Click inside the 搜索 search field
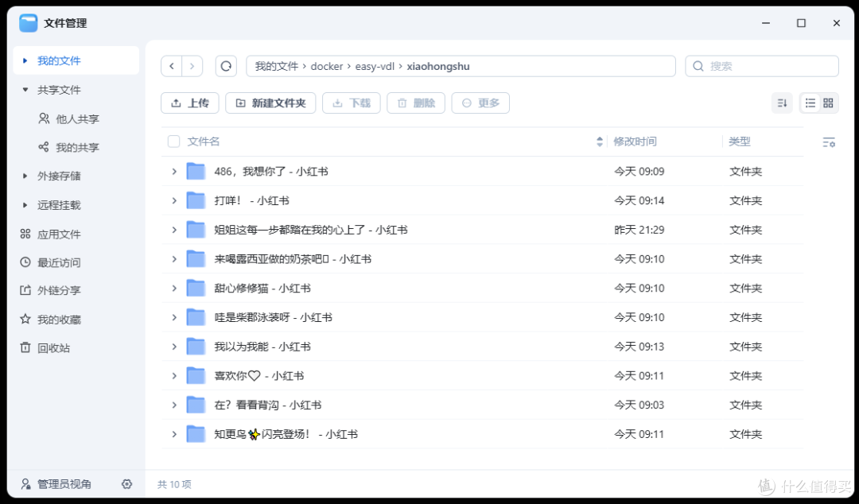Viewport: 859px width, 504px height. click(761, 66)
